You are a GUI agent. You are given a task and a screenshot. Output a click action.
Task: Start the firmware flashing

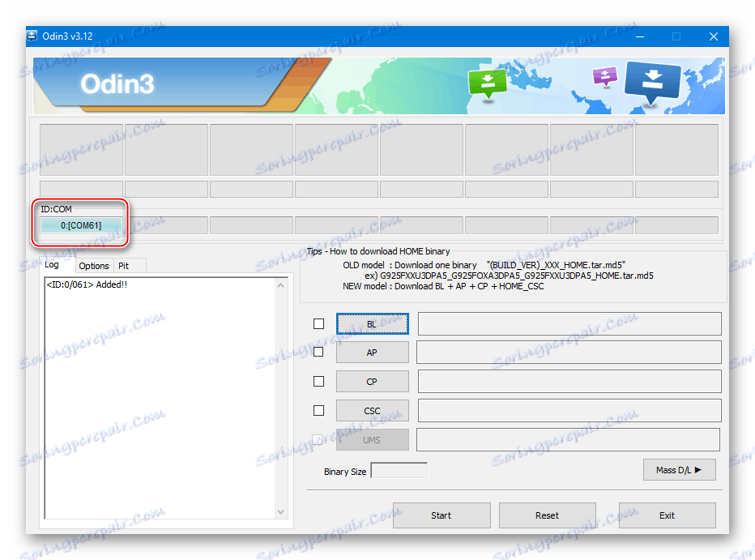(441, 515)
